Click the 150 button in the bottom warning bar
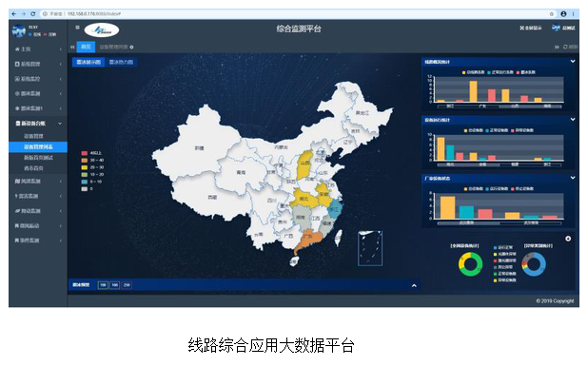This screenshot has height=366, width=588. (x=103, y=285)
